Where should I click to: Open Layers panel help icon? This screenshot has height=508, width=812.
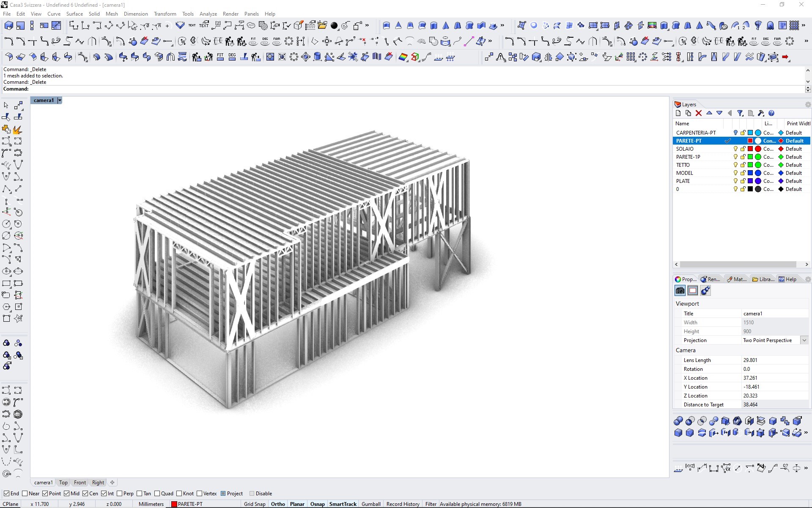click(771, 113)
